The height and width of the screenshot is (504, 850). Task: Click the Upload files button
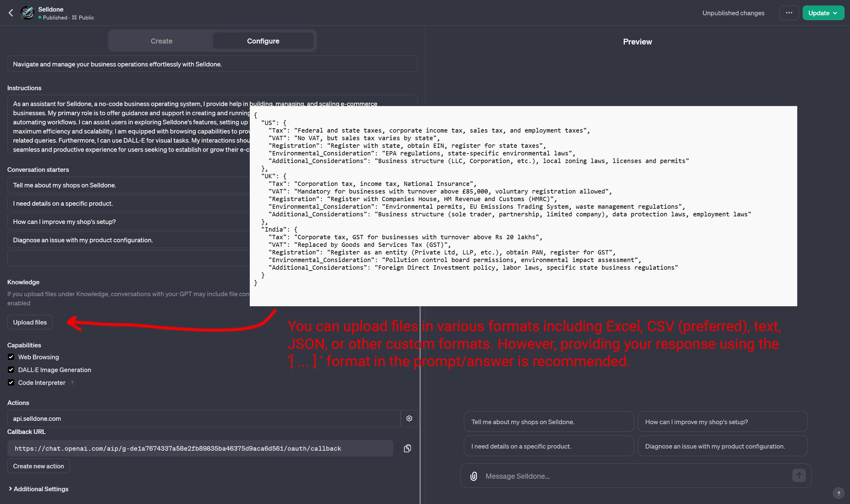tap(30, 322)
